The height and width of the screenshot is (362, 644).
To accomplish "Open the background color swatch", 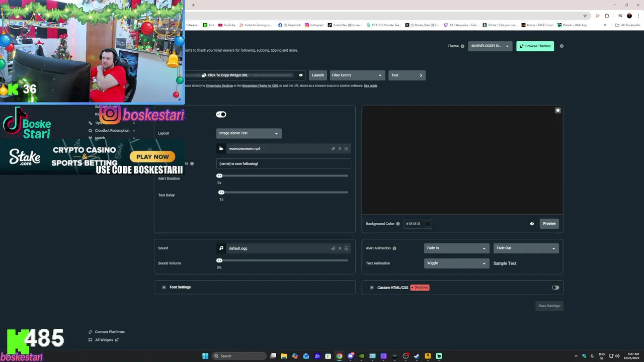I will (427, 224).
